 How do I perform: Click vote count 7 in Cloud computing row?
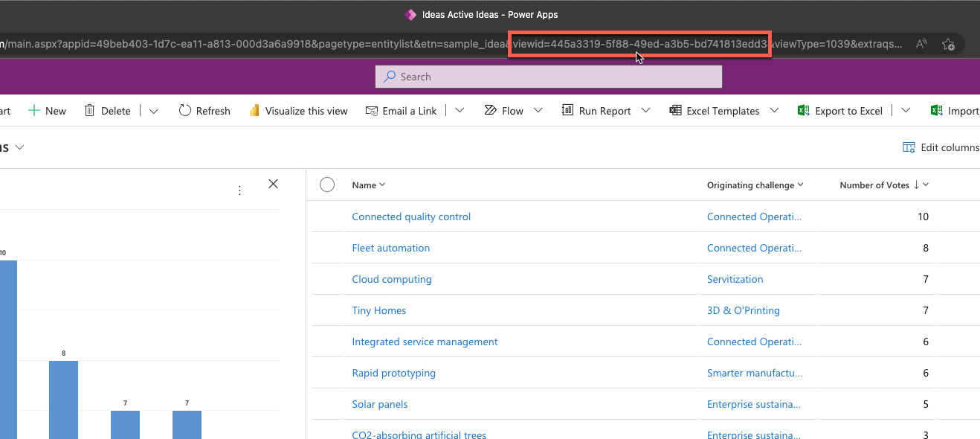(x=926, y=279)
